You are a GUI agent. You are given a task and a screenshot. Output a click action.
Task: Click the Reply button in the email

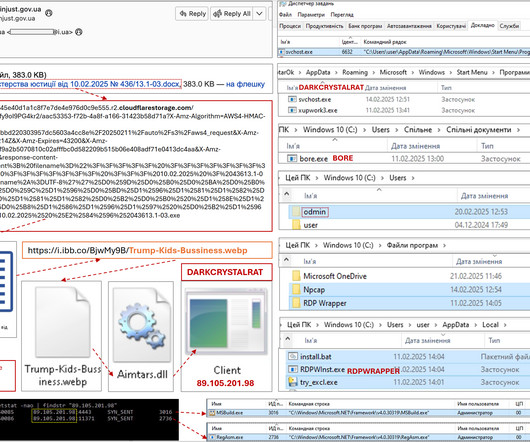(192, 14)
